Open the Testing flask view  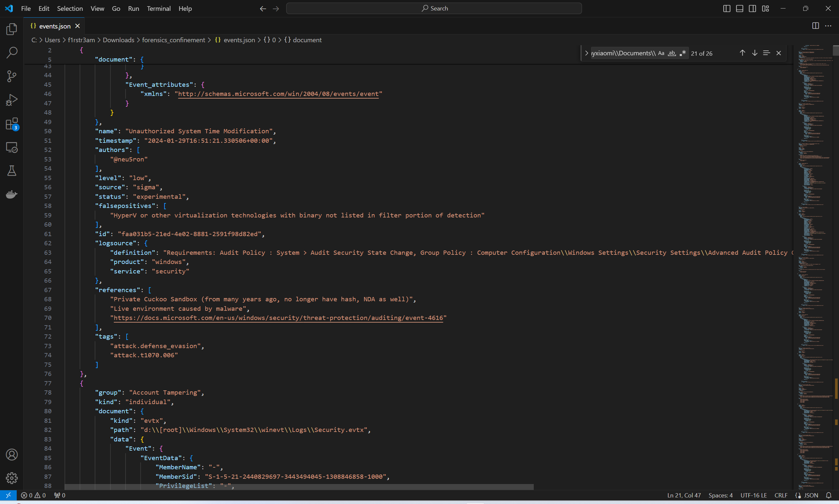point(11,171)
